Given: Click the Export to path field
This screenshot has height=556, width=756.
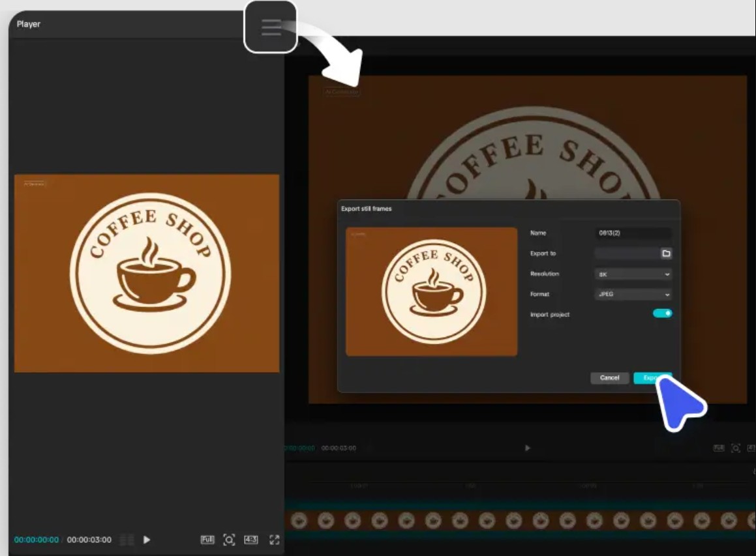Looking at the screenshot, I should tap(626, 254).
